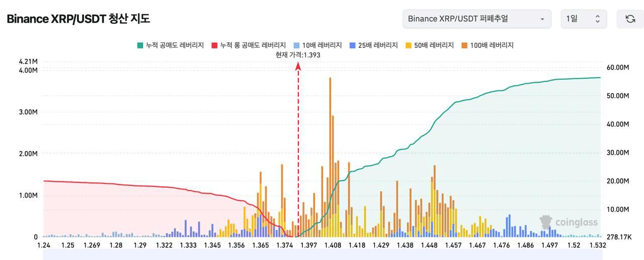Click the dark blue 25배 legend swatch

tap(352, 45)
